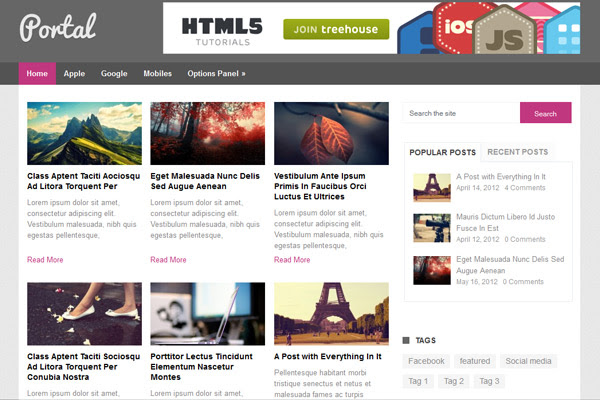
Task: Switch to the Popular Posts tab
Action: [x=442, y=152]
